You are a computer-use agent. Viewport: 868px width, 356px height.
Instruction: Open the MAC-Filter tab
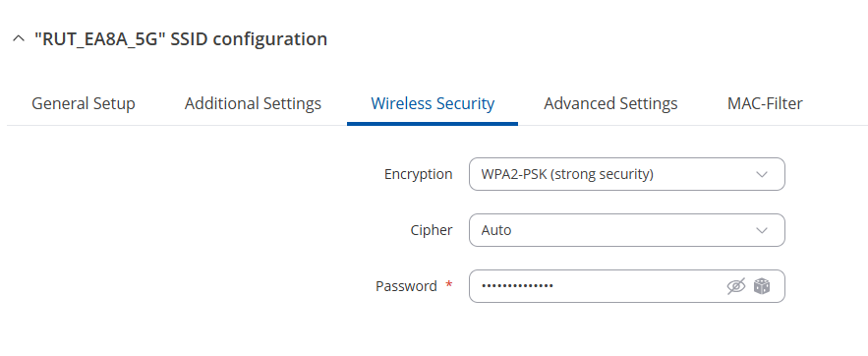point(765,103)
